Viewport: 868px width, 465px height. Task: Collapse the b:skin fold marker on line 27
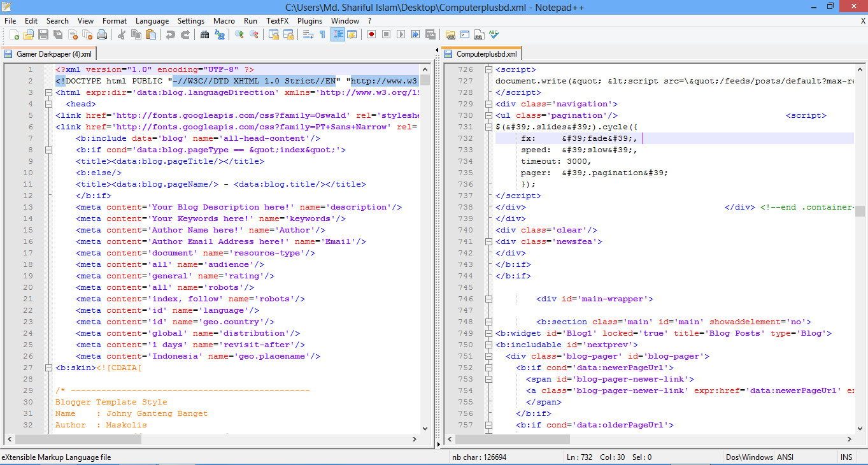click(x=48, y=368)
